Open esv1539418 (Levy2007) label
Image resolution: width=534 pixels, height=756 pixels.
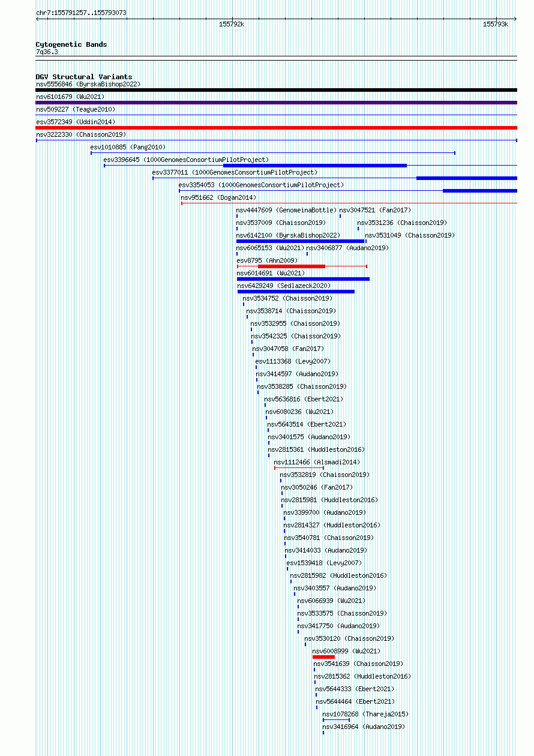(x=324, y=563)
